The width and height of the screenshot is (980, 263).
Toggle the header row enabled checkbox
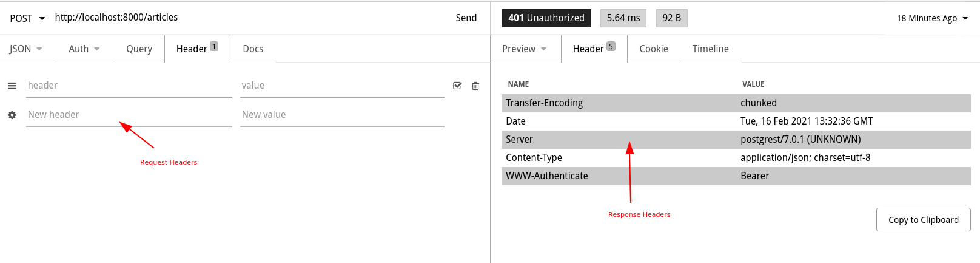pyautogui.click(x=457, y=86)
